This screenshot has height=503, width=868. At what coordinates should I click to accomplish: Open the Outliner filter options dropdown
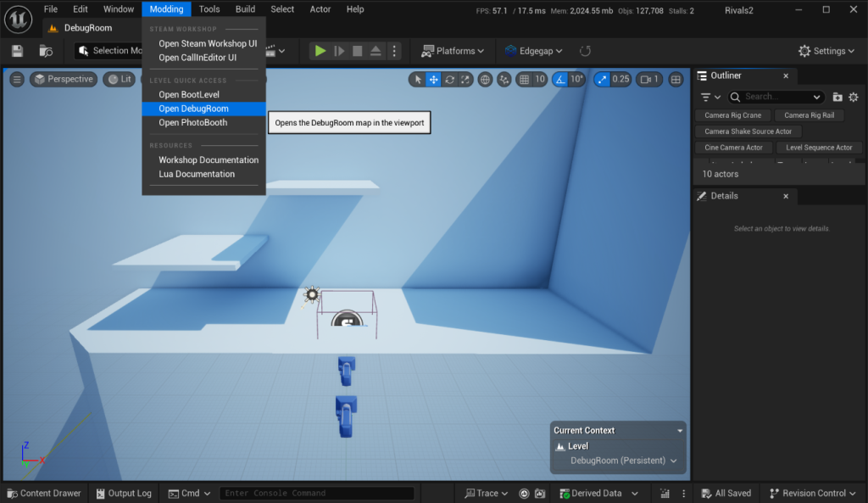tap(710, 97)
